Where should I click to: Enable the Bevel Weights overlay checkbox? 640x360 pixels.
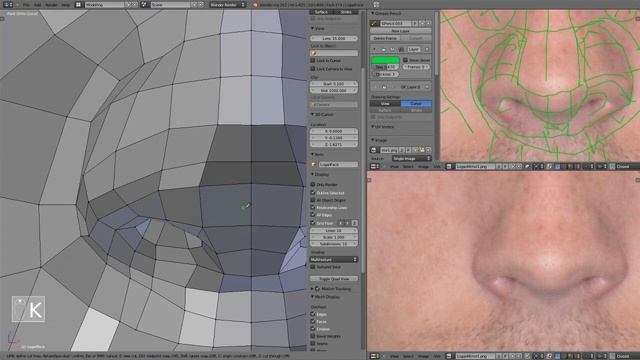point(313,336)
